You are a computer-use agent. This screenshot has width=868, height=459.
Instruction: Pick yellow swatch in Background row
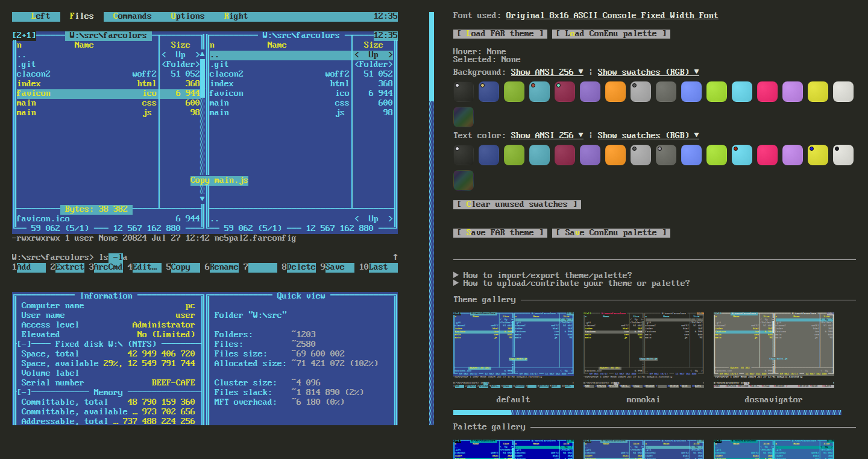[818, 92]
